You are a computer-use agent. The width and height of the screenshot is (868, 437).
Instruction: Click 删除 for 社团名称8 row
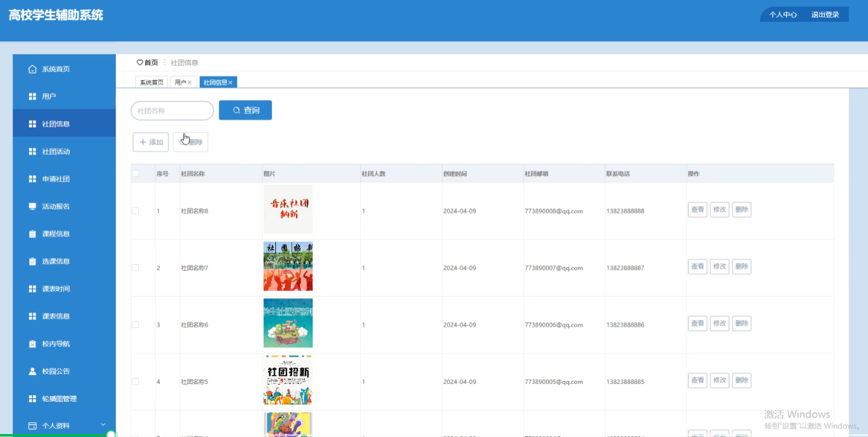tap(742, 210)
